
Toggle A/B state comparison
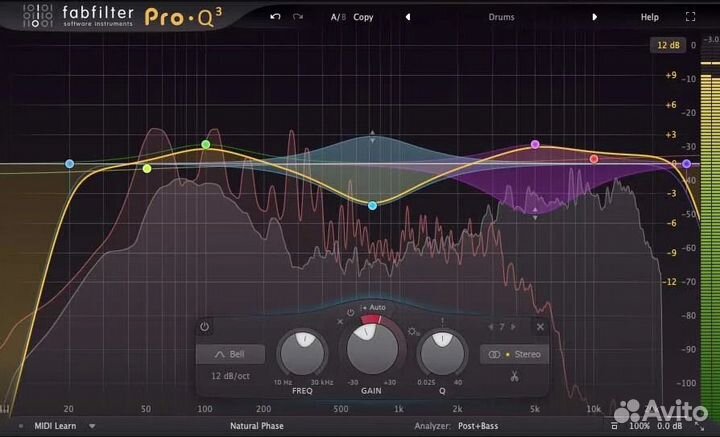point(338,17)
